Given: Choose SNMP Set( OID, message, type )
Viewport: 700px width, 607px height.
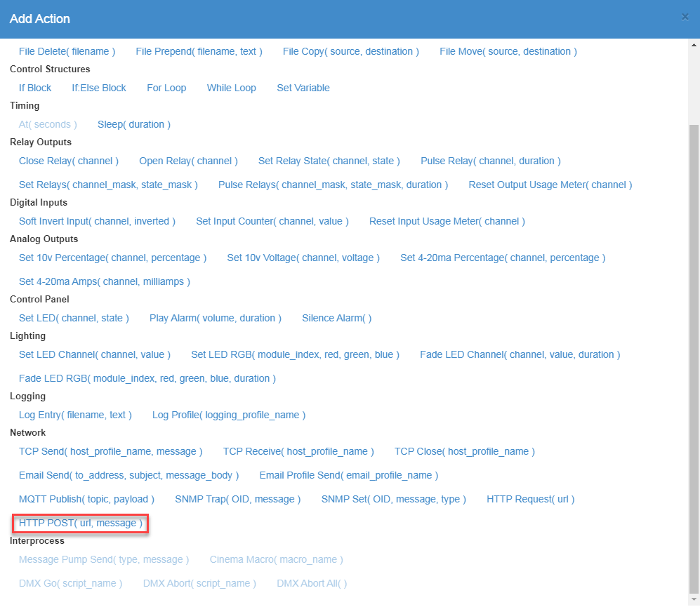Looking at the screenshot, I should (x=393, y=500).
